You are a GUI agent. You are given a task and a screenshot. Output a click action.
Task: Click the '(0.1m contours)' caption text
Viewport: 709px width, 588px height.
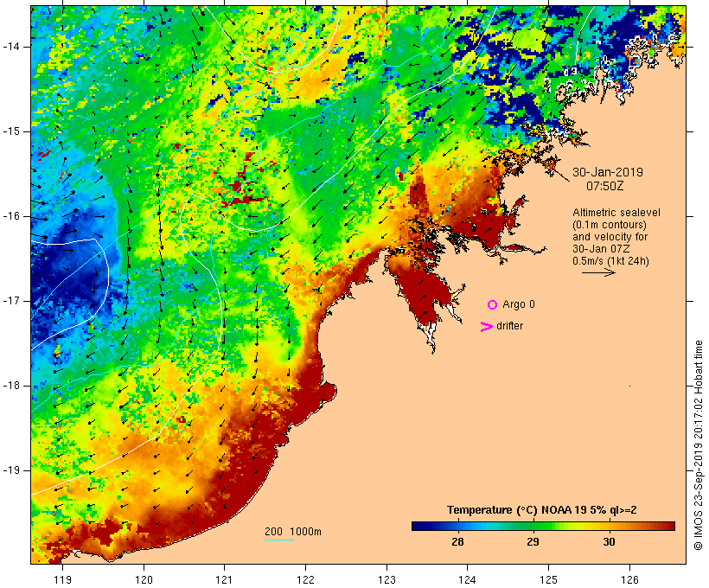click(x=610, y=225)
